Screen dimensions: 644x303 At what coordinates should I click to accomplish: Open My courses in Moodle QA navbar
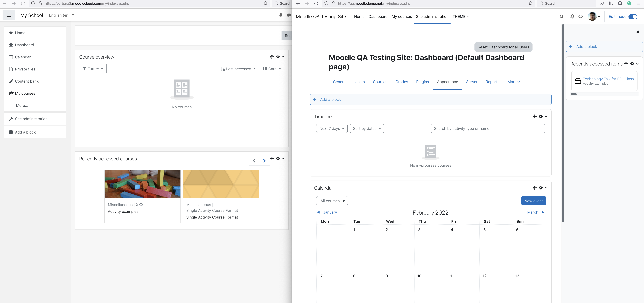[402, 17]
